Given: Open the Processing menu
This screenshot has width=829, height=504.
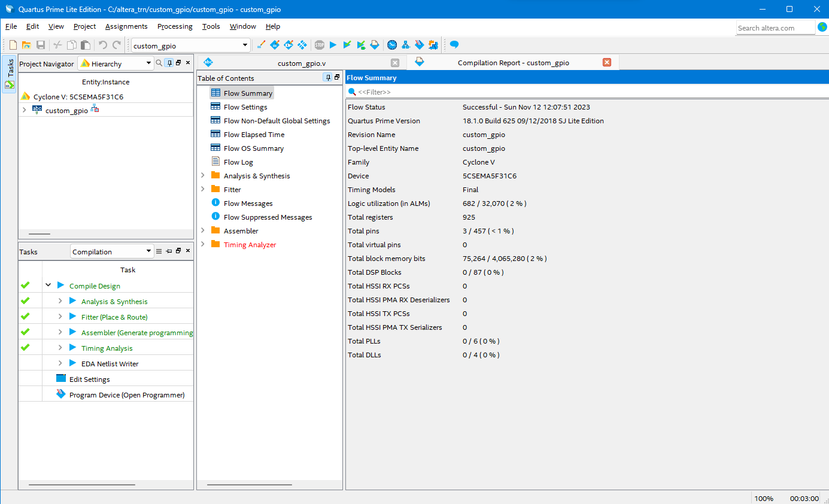Looking at the screenshot, I should coord(175,26).
